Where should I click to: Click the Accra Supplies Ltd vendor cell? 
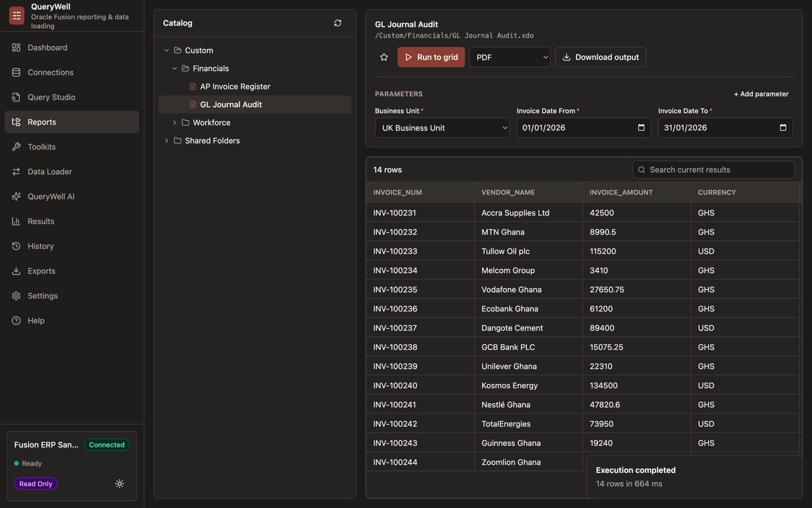coord(528,213)
